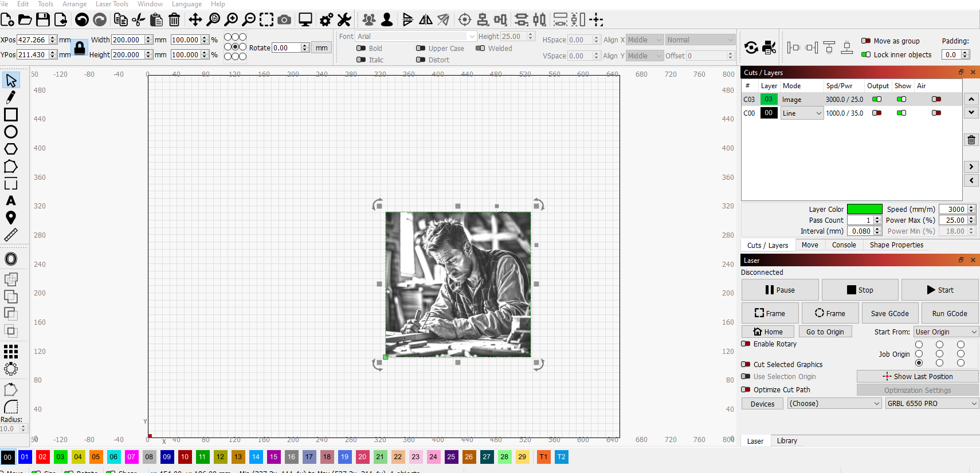The height and width of the screenshot is (473, 980).
Task: Move layer up with arrow button
Action: tap(971, 99)
